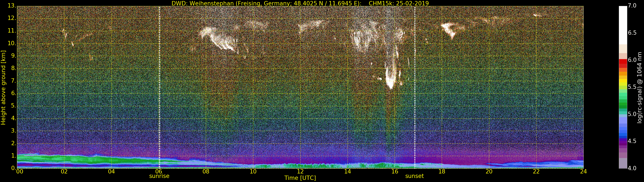
Task: Click the "5.0" value on the colorbar scale
Action: tap(632, 114)
